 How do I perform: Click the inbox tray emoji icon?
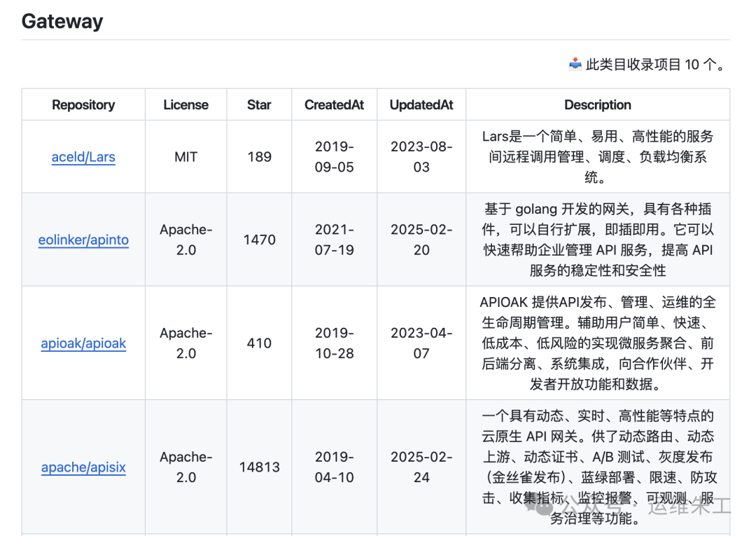click(575, 64)
